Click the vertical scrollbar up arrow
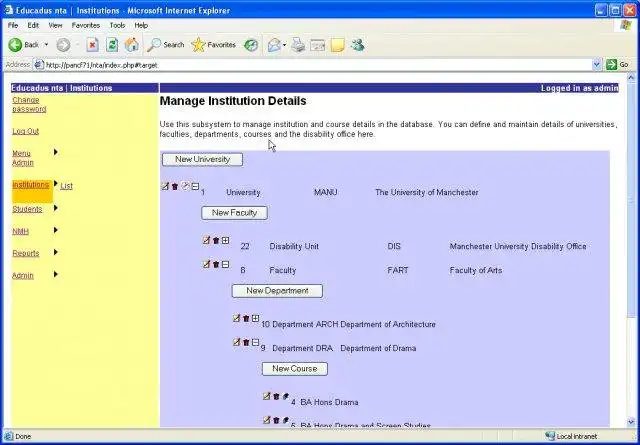Image resolution: width=640 pixels, height=445 pixels. 631,77
